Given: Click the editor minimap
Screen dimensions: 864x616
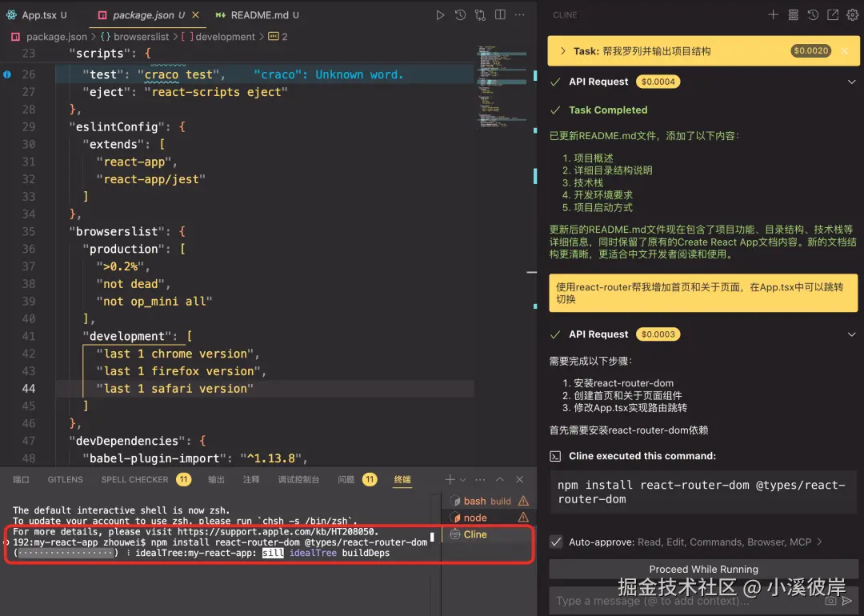Looking at the screenshot, I should [502, 87].
